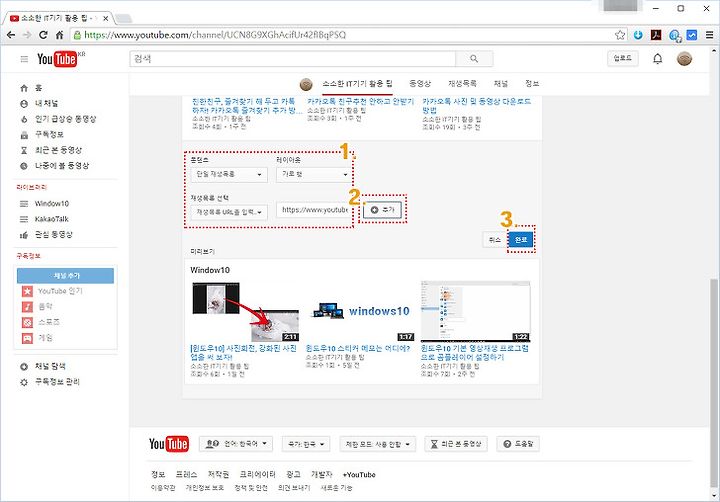Click the 업로드 upload button
Image resolution: width=720 pixels, height=502 pixels.
tap(623, 58)
